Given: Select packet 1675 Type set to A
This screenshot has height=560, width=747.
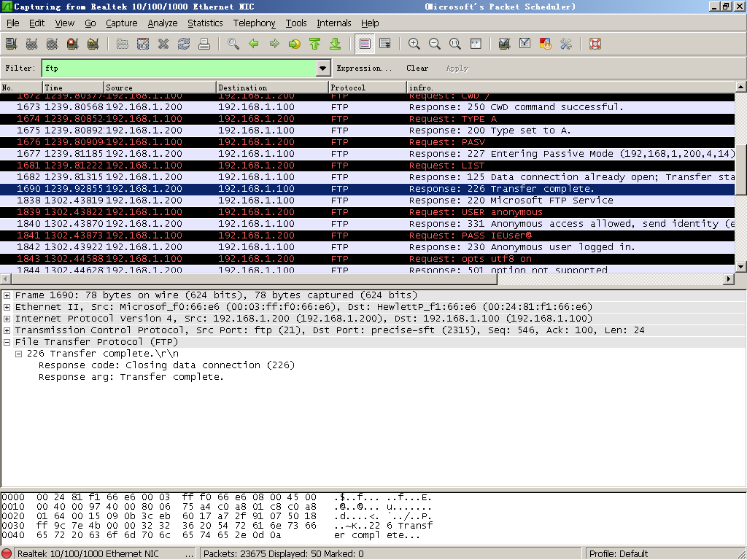Looking at the screenshot, I should [x=368, y=131].
